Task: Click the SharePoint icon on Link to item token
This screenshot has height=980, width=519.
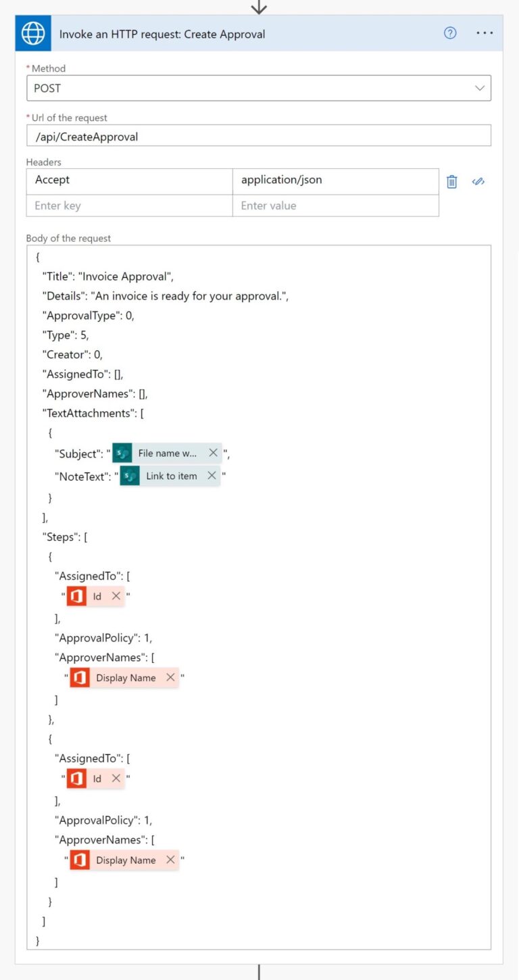Action: [131, 476]
